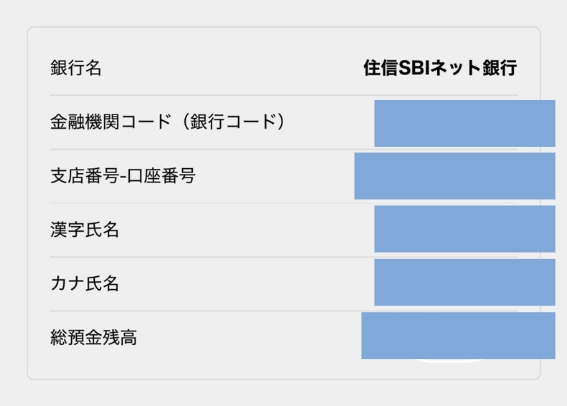The height and width of the screenshot is (406, 567).
Task: Select the masked branch-account number value
Action: click(455, 176)
